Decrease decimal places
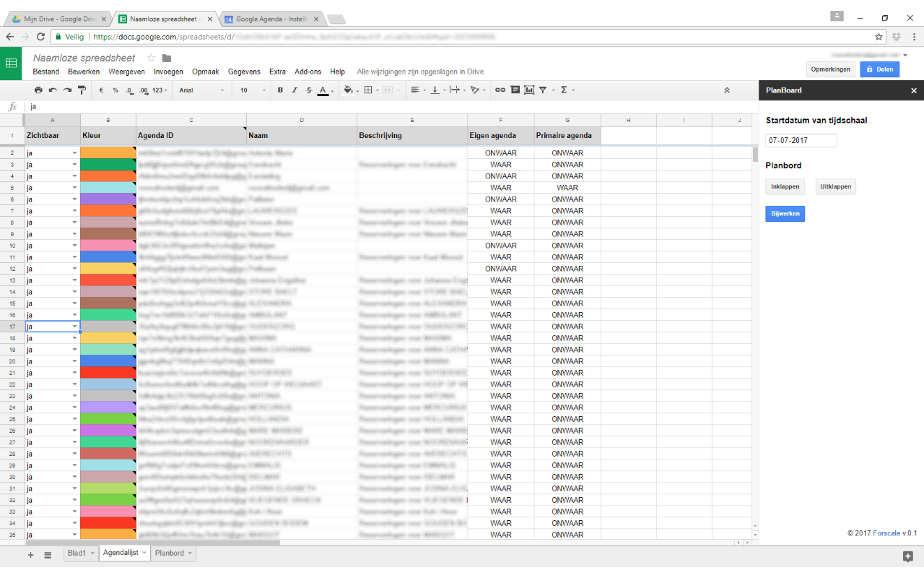Viewport: 924px width, 578px height. tap(129, 90)
